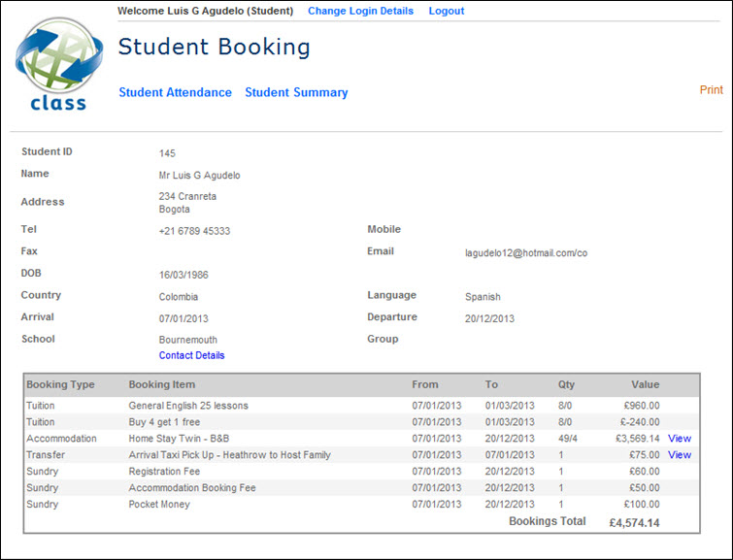Select the Pocket Money sundry row
This screenshot has width=733, height=560.
159,504
